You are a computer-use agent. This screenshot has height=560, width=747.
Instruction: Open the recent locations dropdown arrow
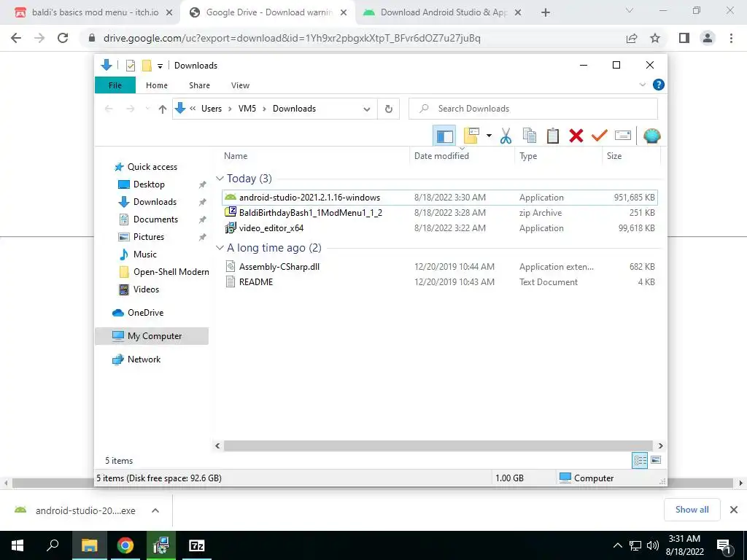[147, 109]
